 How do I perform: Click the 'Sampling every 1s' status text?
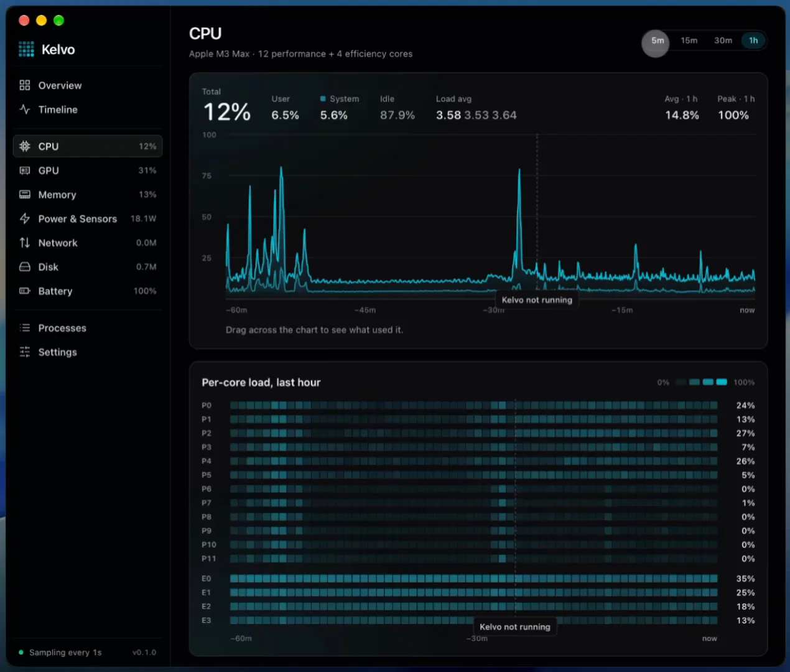pos(65,652)
